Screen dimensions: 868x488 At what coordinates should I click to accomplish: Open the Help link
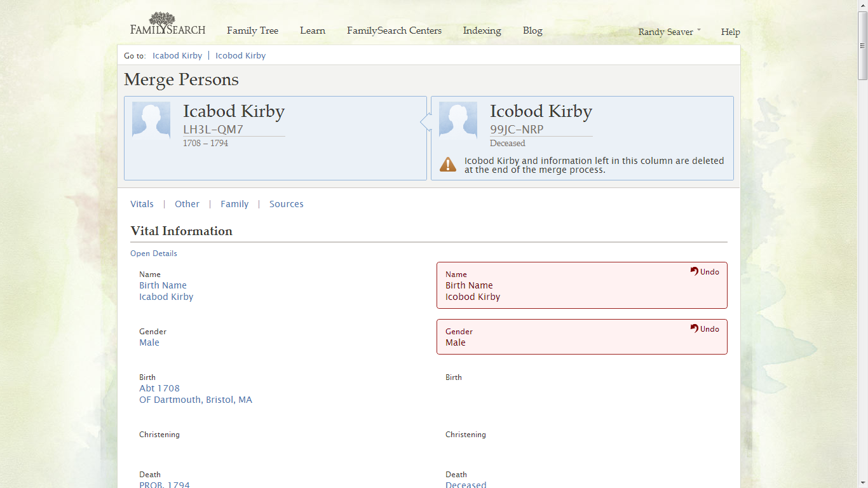pos(730,32)
